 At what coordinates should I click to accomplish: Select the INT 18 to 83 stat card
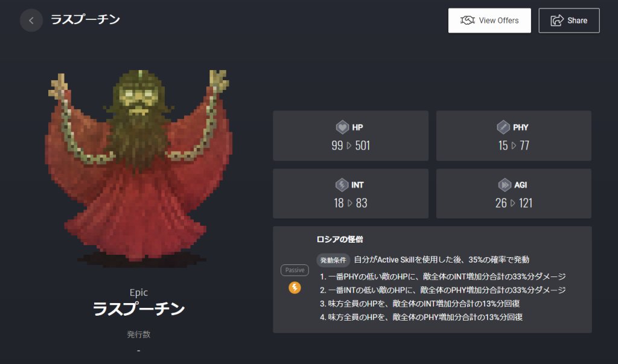coord(351,194)
